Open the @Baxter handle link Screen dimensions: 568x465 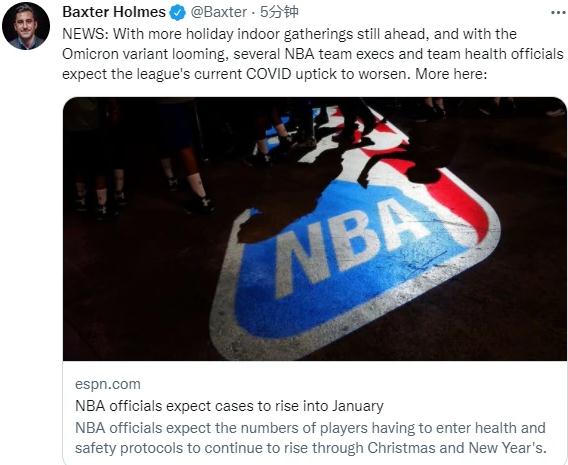pos(219,12)
